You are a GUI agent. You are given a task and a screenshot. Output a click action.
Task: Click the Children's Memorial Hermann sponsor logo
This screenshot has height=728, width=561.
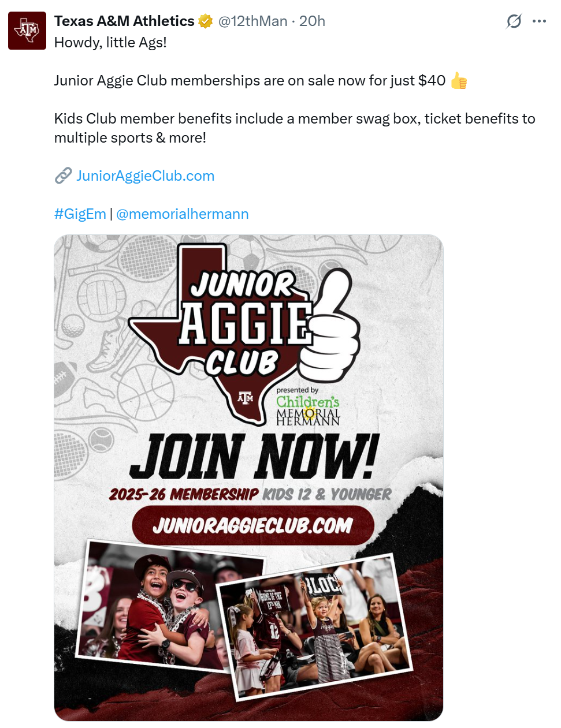[x=308, y=407]
